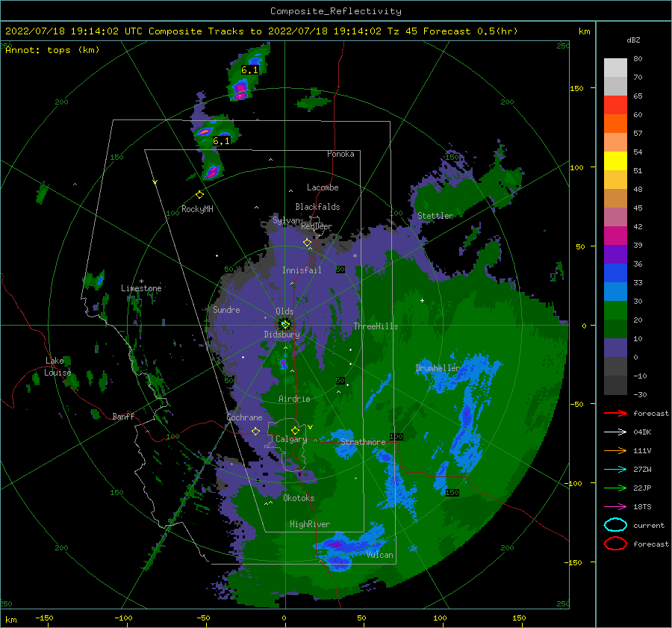Click the Lake Louise label
Screen dimensions: 672x628
(57, 367)
